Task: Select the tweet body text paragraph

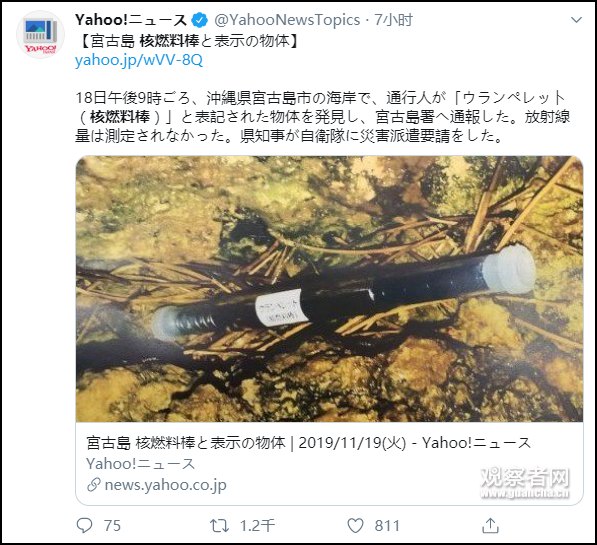Action: (x=323, y=117)
